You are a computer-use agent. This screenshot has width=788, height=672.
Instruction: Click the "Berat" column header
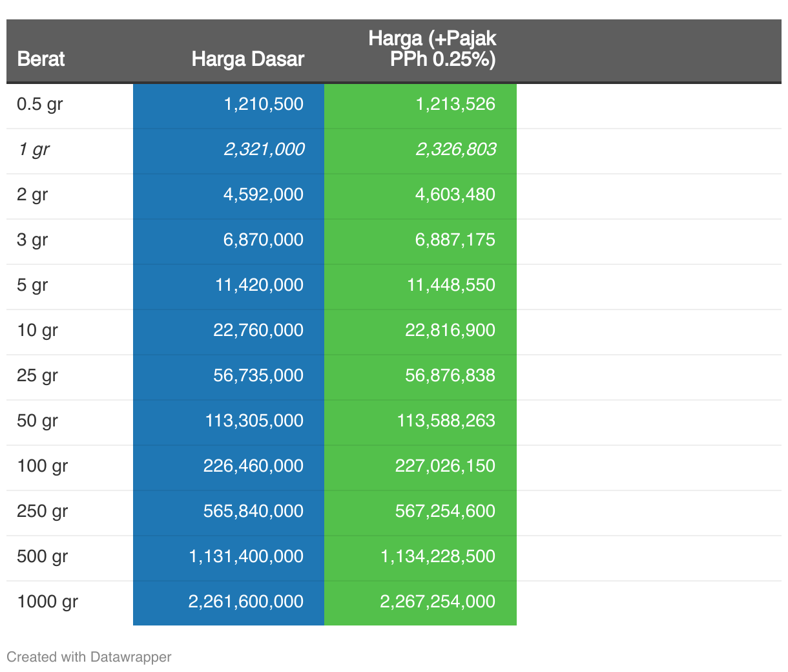[41, 59]
